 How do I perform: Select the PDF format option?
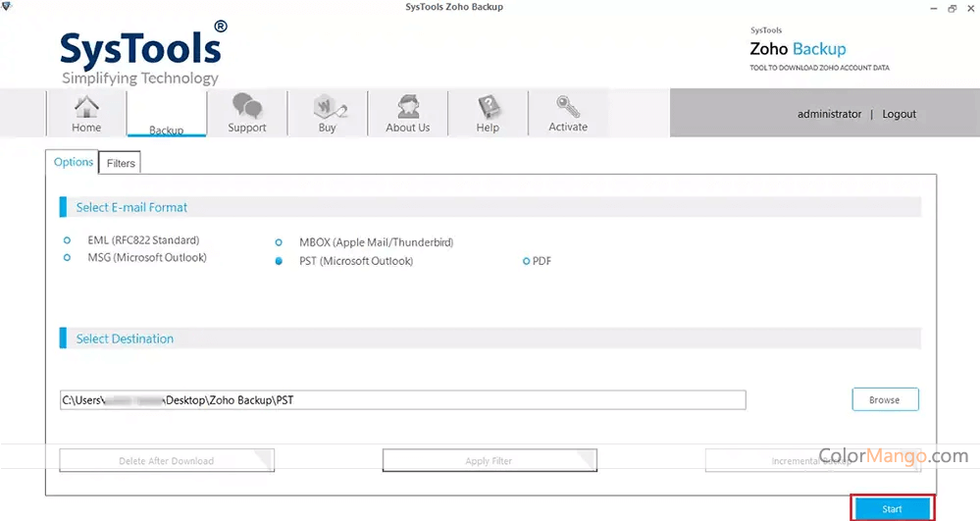526,261
